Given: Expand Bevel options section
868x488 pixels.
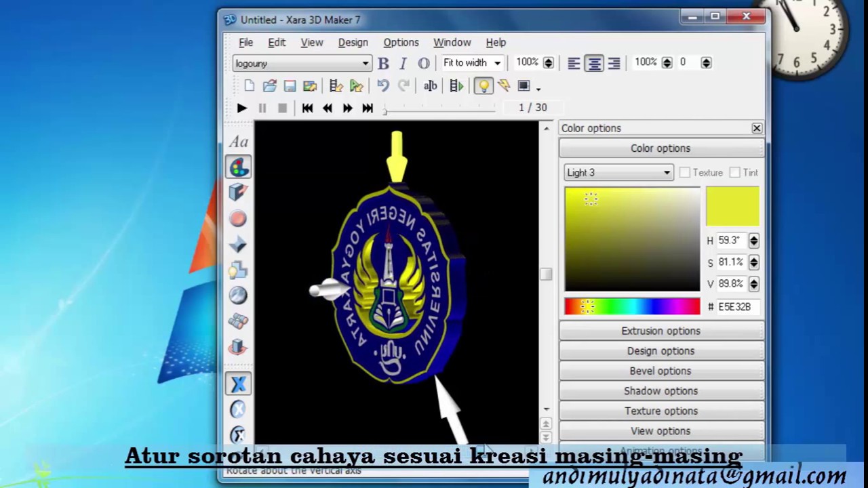Looking at the screenshot, I should pyautogui.click(x=661, y=371).
